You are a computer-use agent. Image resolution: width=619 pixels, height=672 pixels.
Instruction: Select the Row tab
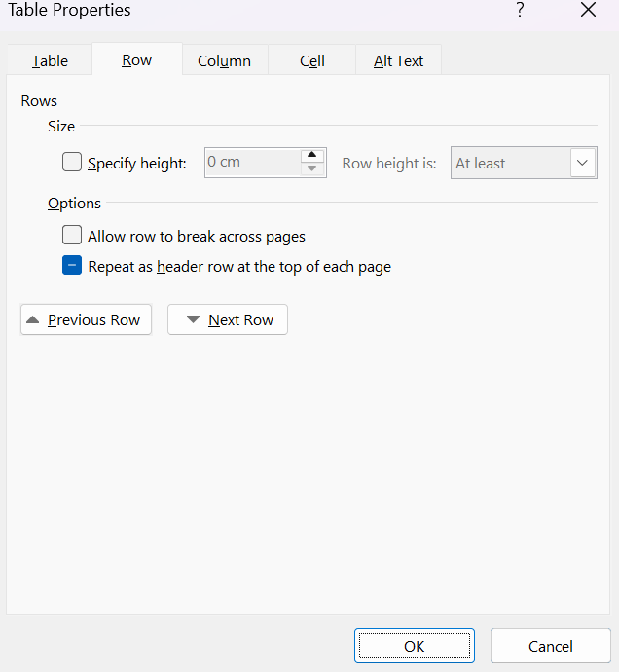click(136, 60)
